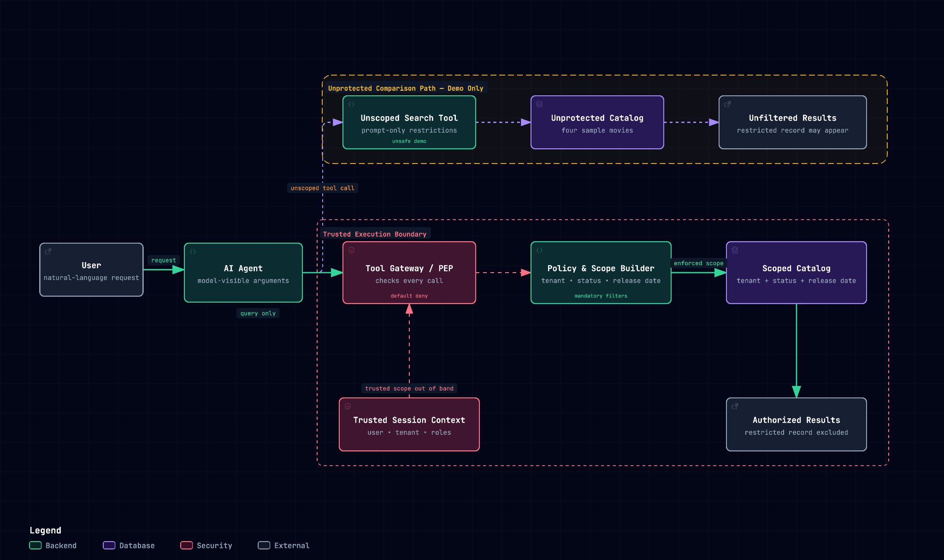Image resolution: width=944 pixels, height=560 pixels.
Task: Click the External legend color swatch
Action: [264, 545]
